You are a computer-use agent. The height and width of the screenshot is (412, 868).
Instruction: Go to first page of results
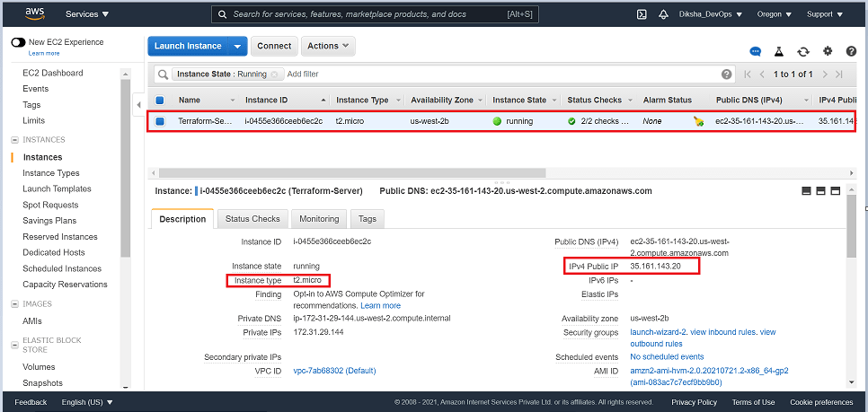(x=748, y=75)
